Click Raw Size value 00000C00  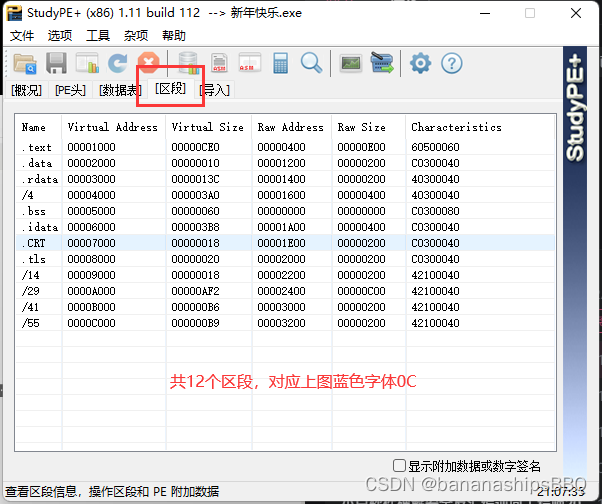361,291
